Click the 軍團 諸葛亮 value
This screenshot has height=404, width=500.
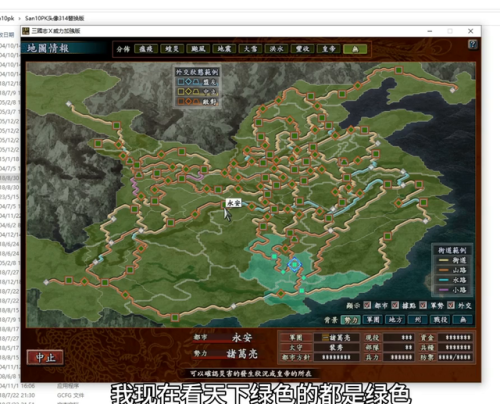click(x=337, y=338)
